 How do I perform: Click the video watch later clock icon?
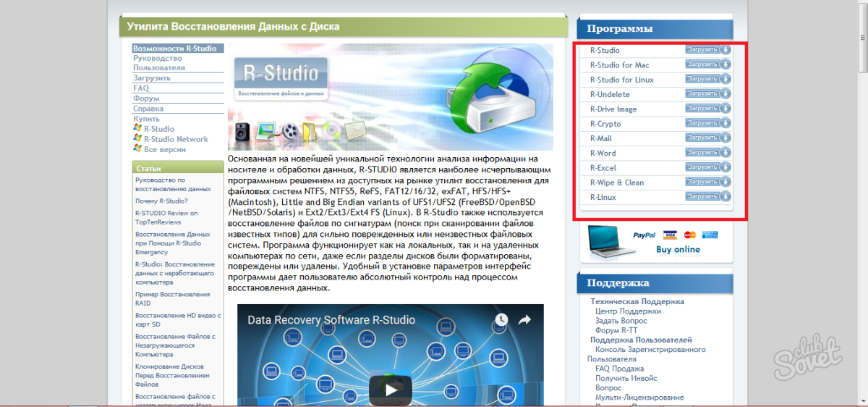(x=501, y=320)
